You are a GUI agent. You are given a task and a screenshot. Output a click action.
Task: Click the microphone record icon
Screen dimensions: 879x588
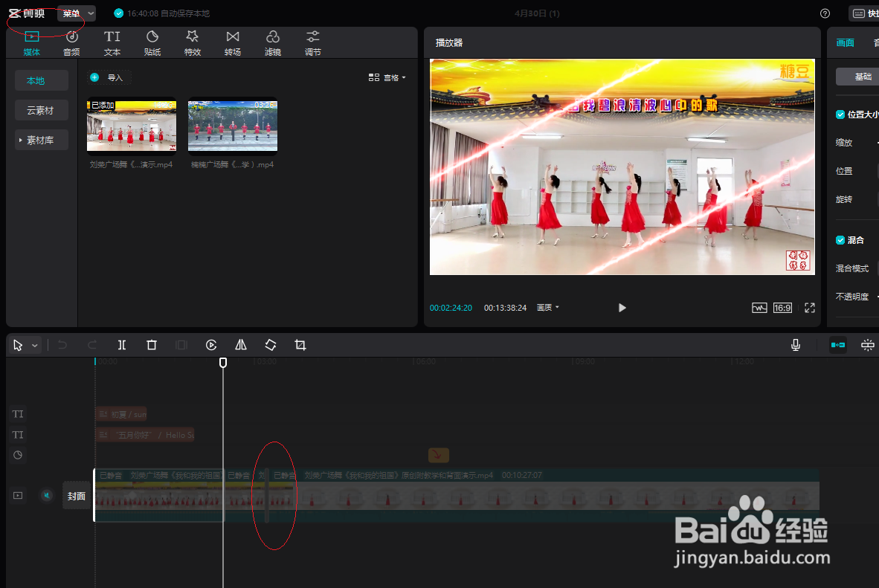pyautogui.click(x=796, y=345)
